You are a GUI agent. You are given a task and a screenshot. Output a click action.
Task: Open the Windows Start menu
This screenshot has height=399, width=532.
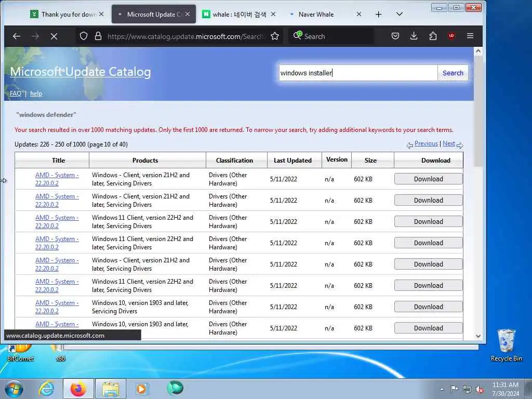tap(14, 389)
